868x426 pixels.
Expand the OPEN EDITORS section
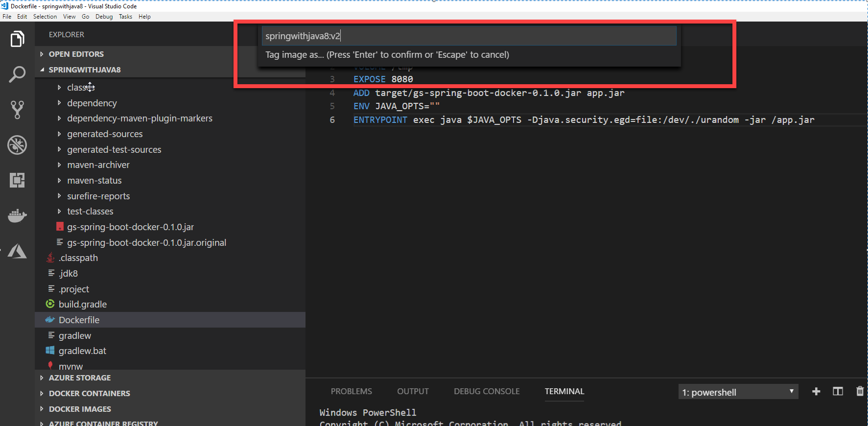(42, 54)
